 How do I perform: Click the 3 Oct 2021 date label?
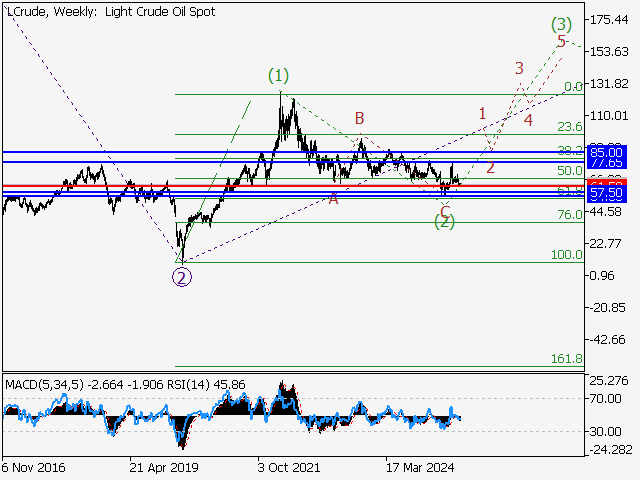pyautogui.click(x=290, y=467)
